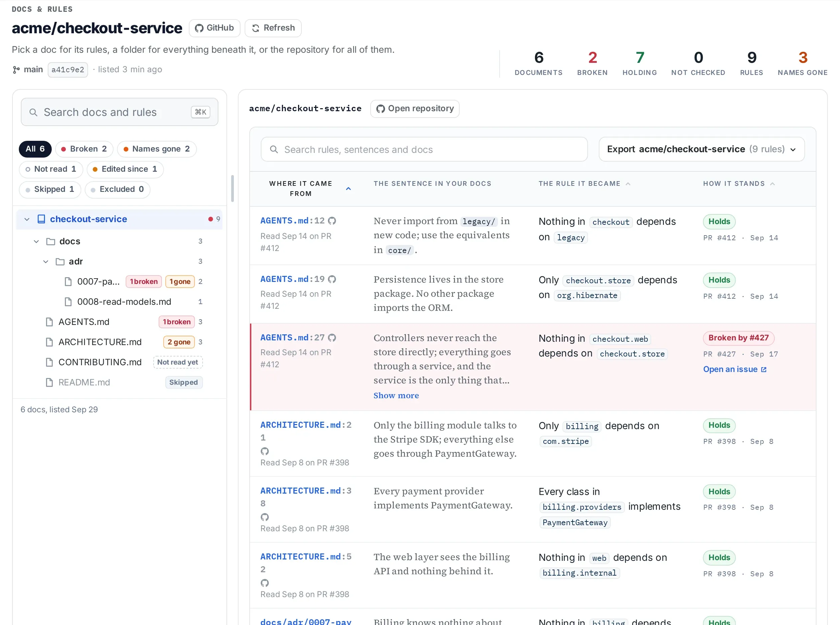Select 0008-read-models.md in tree
Image resolution: width=840 pixels, height=625 pixels.
[x=124, y=302]
